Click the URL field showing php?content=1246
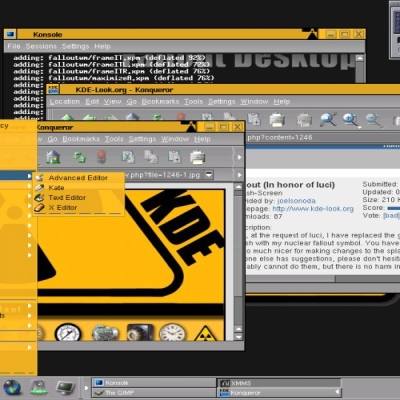 tap(322, 137)
